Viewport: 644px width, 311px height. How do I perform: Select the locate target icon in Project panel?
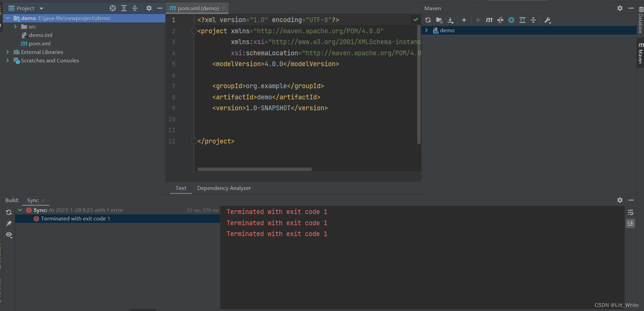pos(113,8)
